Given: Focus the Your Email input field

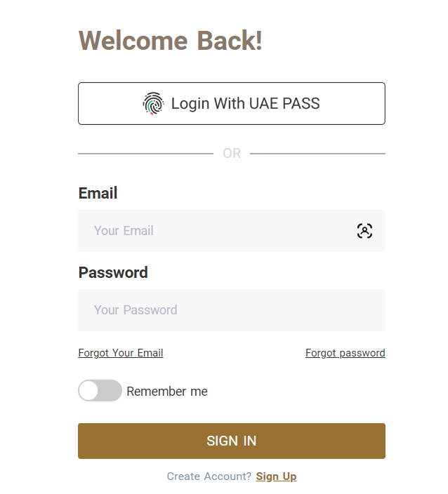Looking at the screenshot, I should [x=218, y=231].
